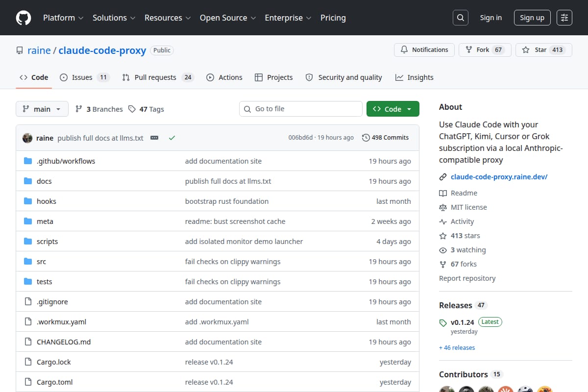Open the Platform dropdown menu
This screenshot has height=392, width=588.
point(63,18)
